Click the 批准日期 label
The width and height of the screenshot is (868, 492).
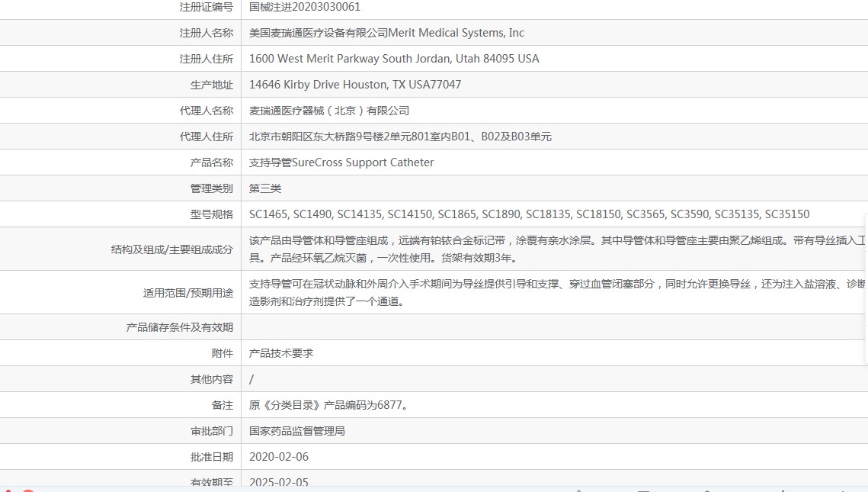(211, 457)
